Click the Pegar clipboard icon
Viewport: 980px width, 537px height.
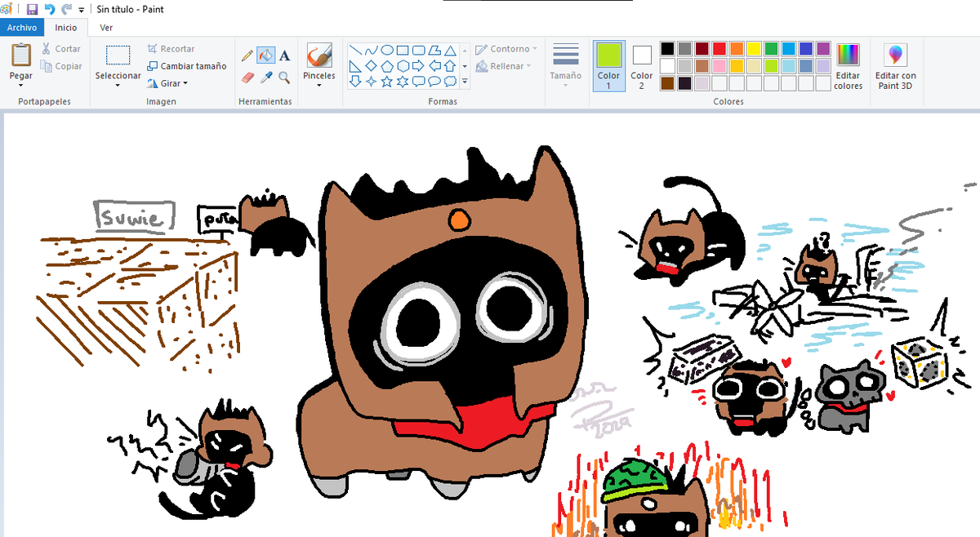pos(21,55)
